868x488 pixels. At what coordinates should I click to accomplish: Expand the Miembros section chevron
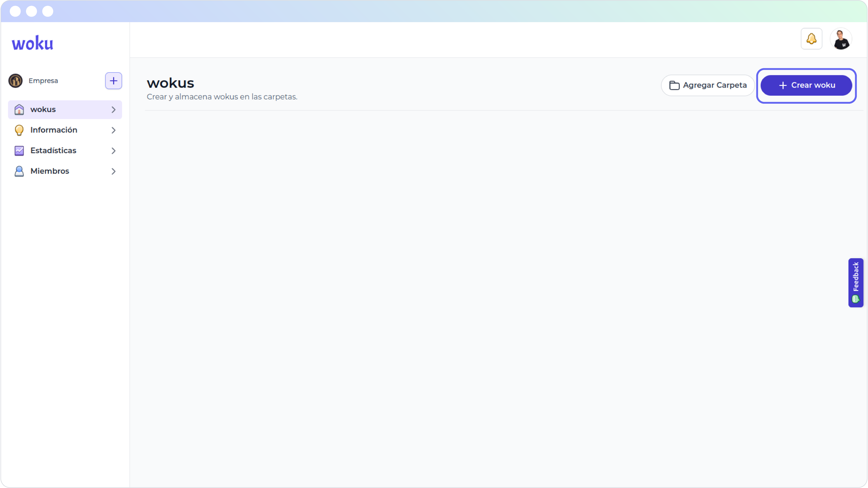pos(113,171)
